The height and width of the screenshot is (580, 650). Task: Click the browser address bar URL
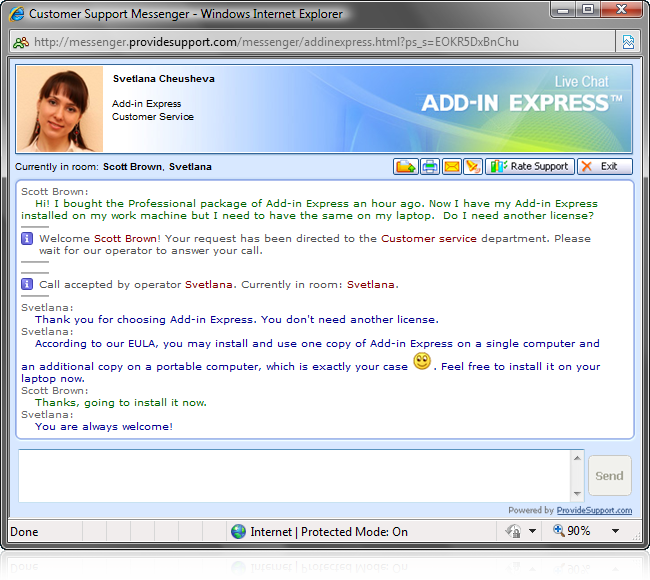tap(276, 42)
